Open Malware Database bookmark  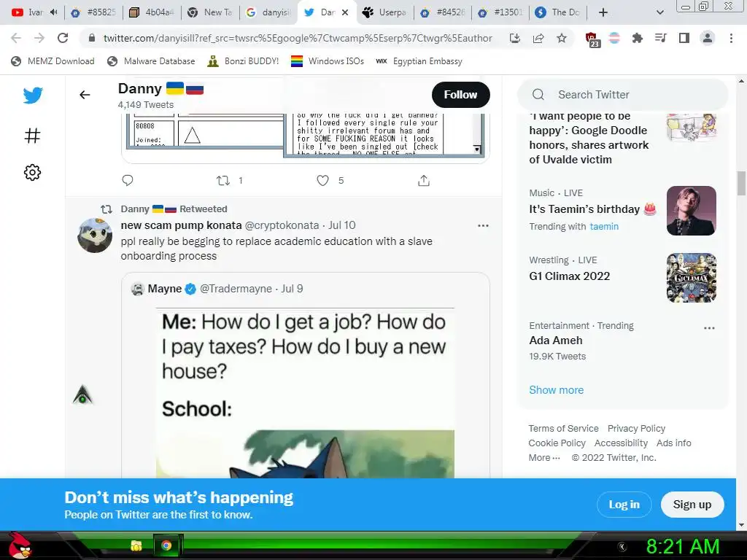point(152,61)
